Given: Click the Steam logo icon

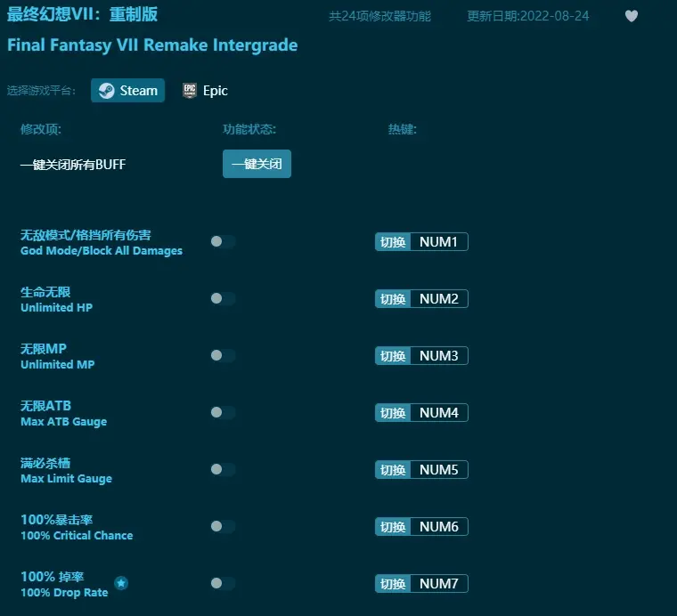Looking at the screenshot, I should tap(106, 91).
